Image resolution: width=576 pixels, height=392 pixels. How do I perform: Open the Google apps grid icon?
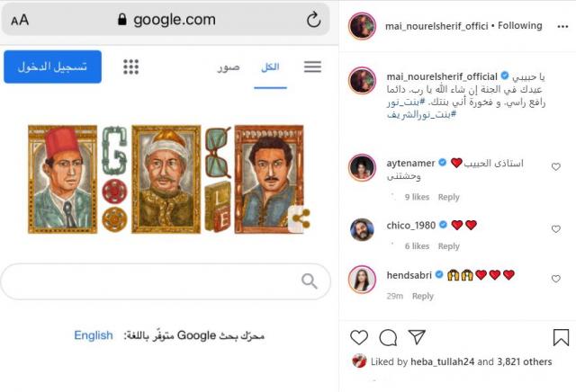coord(130,67)
